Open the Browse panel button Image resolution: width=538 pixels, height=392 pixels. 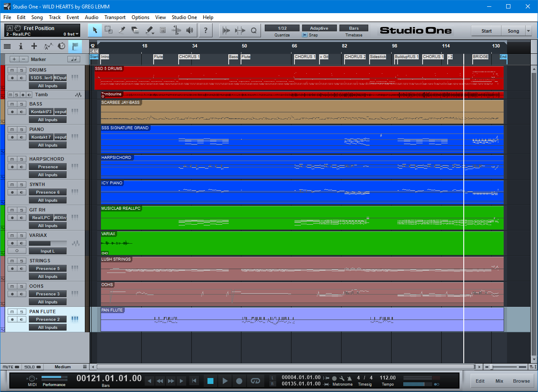pyautogui.click(x=521, y=381)
